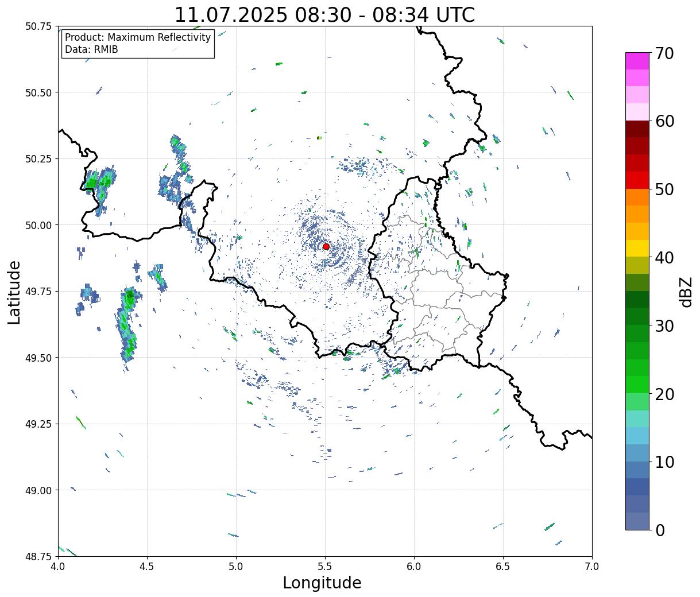This screenshot has width=700, height=597.
Task: Click the longitude tick label 6.0
Action: [414, 566]
